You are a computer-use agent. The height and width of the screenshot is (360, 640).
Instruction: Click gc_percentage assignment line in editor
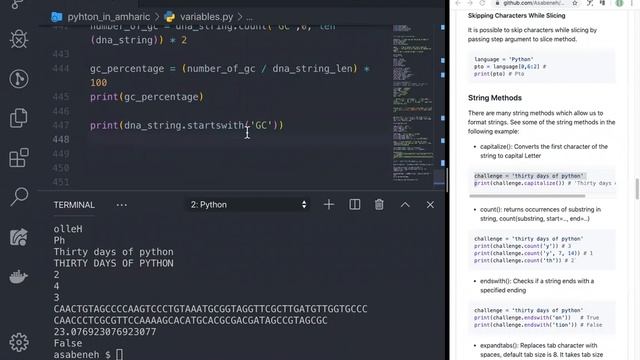230,76
